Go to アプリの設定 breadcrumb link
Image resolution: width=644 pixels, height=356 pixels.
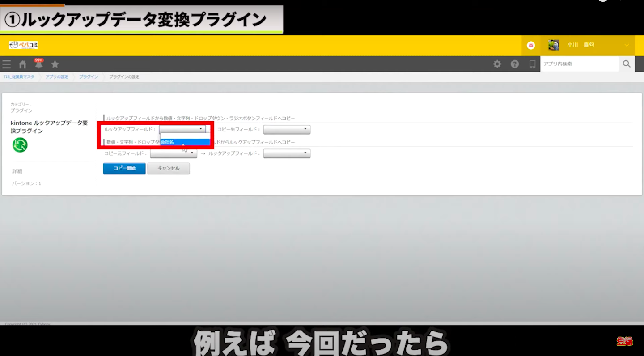(57, 77)
